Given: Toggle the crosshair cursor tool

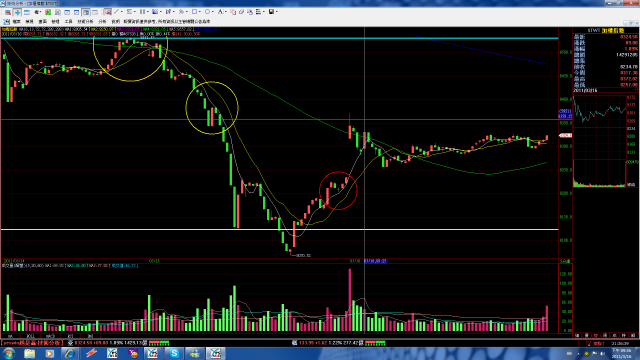Looking at the screenshot, I should coord(17,12).
